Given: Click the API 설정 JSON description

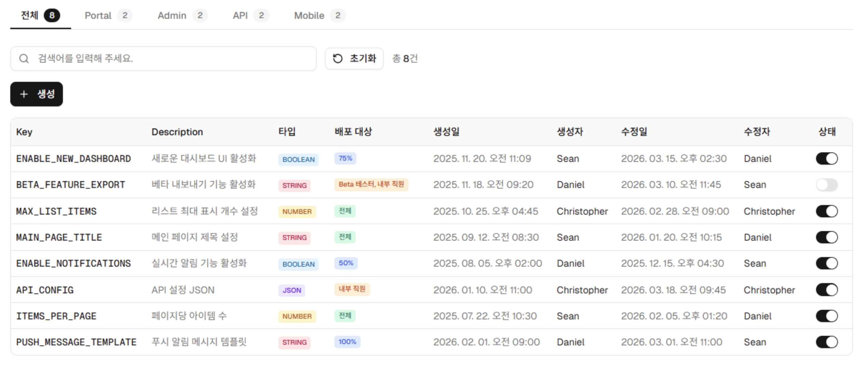Looking at the screenshot, I should 183,290.
